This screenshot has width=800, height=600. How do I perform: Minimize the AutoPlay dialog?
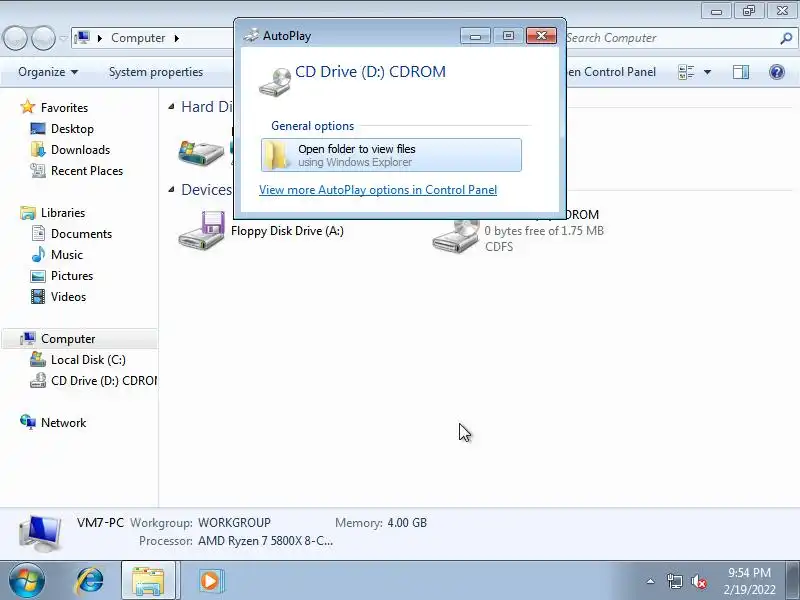[x=475, y=35]
